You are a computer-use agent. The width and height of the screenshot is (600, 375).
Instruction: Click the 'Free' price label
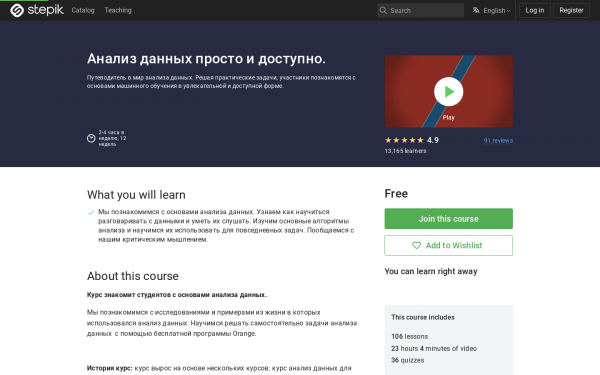396,194
